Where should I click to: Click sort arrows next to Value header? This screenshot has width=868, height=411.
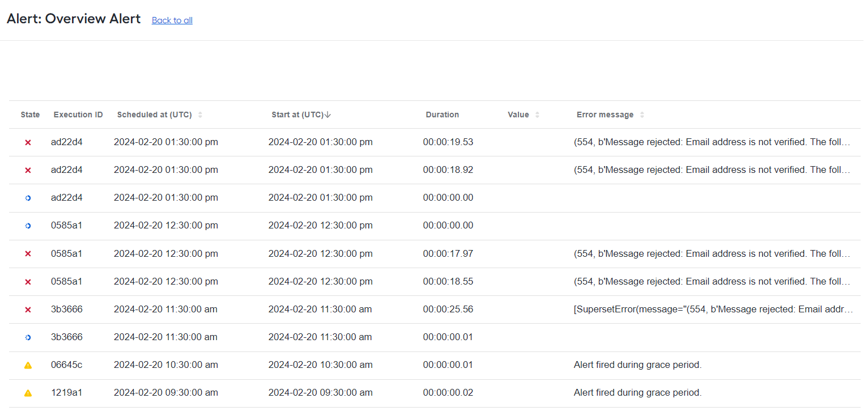tap(537, 115)
